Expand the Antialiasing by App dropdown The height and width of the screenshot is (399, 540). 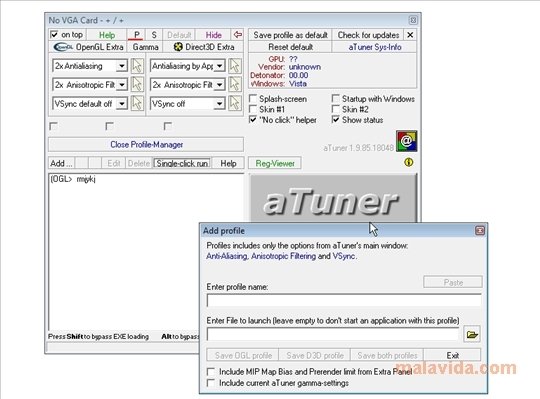(x=219, y=66)
